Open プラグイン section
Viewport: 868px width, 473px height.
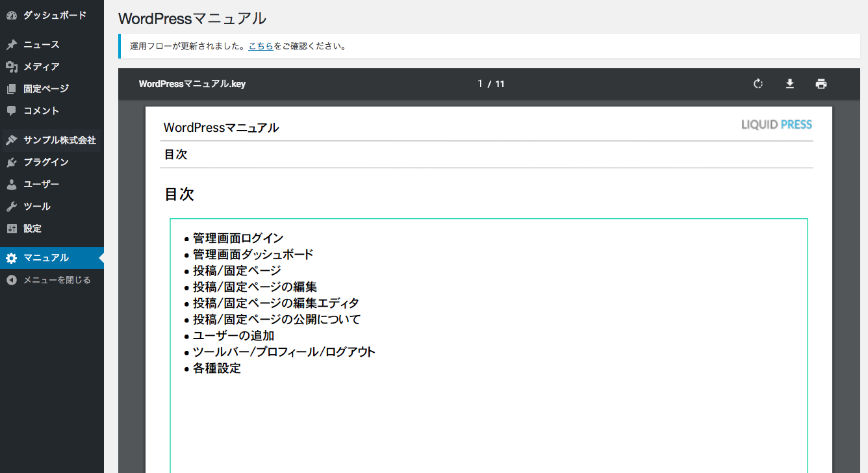[52, 162]
